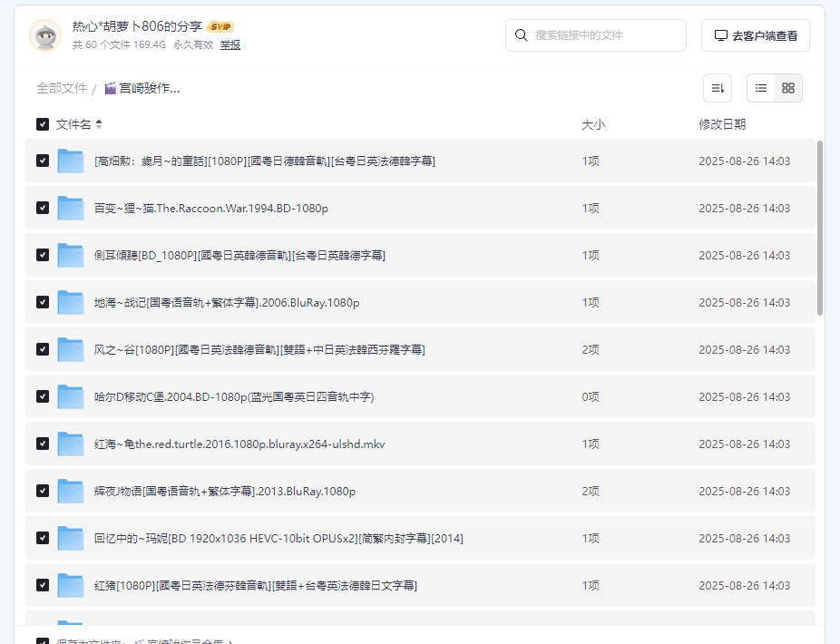Click folder icon for 辉夜J物语 row

70,491
